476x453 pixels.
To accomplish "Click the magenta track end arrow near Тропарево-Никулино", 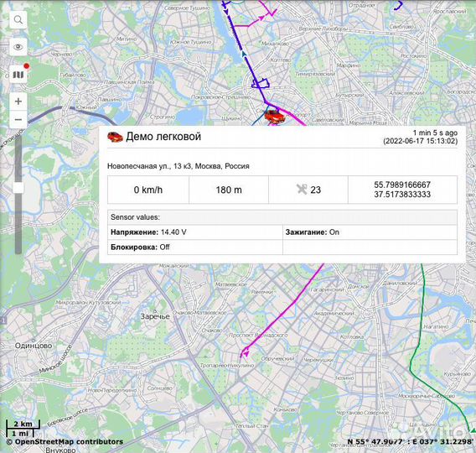I will click(246, 353).
